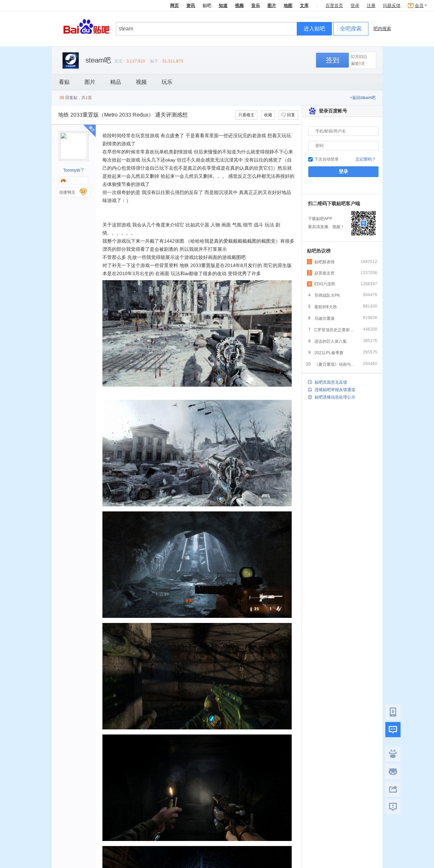Open hot topic 2021LPL春季赛
This screenshot has height=868, width=434.
click(329, 353)
